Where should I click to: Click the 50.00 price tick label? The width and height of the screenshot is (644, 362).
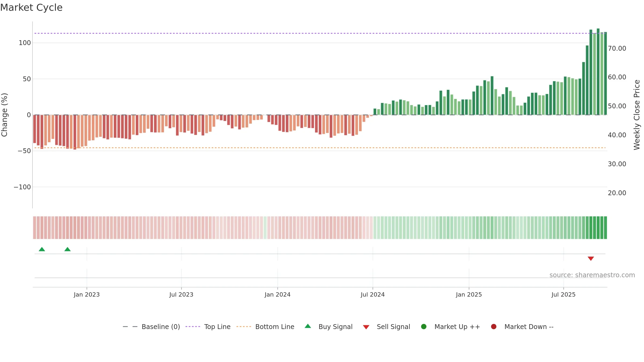pyautogui.click(x=617, y=106)
